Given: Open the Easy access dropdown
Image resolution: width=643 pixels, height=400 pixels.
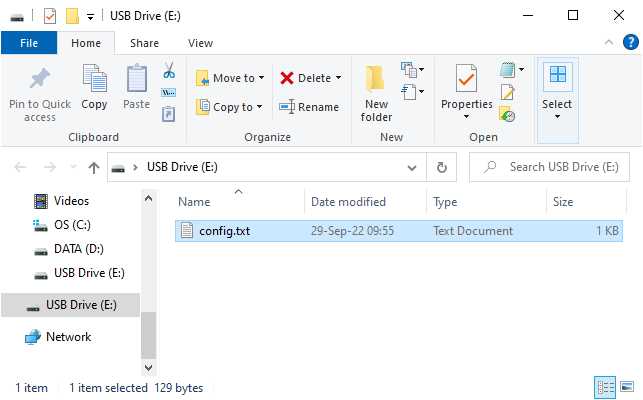Looking at the screenshot, I should [412, 92].
